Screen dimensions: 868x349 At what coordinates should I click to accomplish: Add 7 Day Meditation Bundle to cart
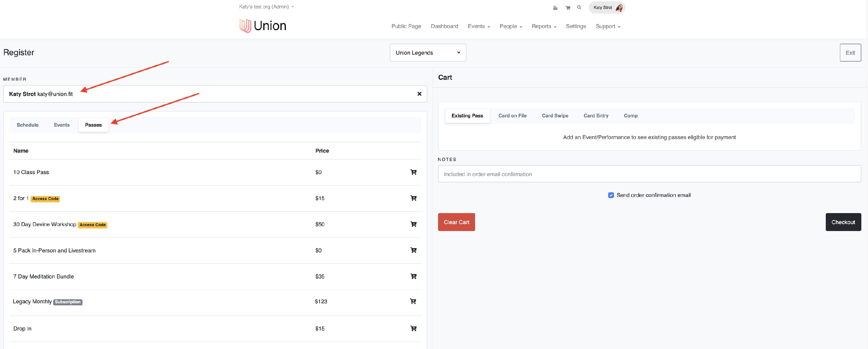(413, 276)
